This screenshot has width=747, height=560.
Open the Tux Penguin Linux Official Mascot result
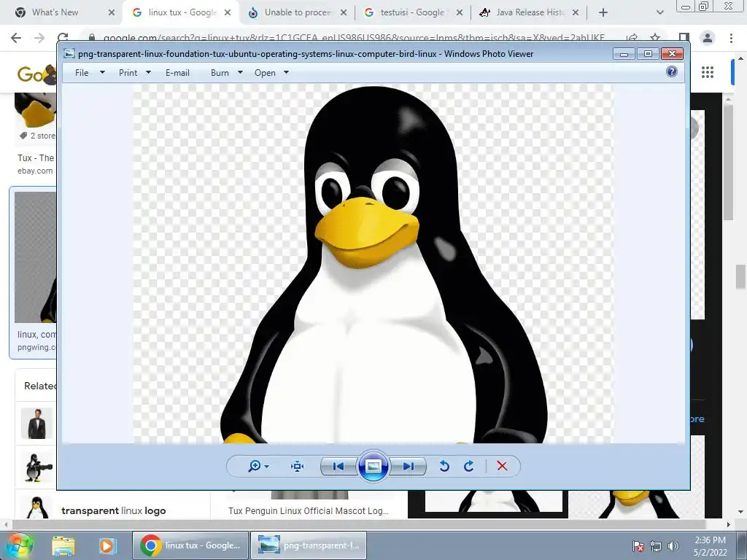click(x=309, y=511)
